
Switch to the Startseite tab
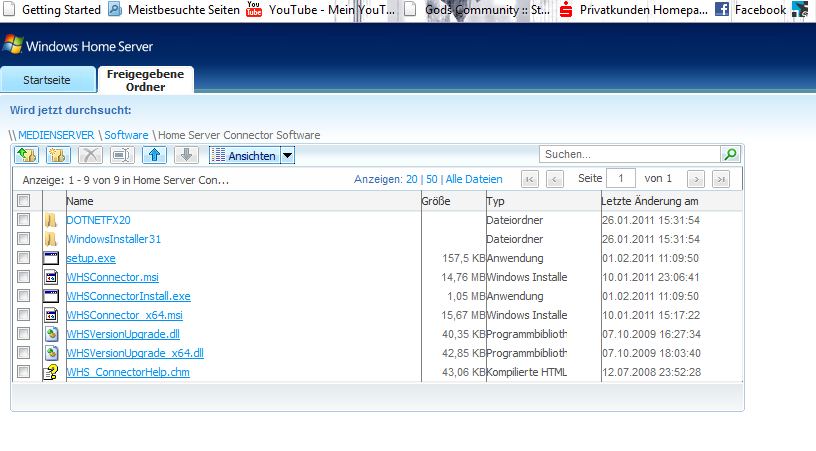(47, 80)
